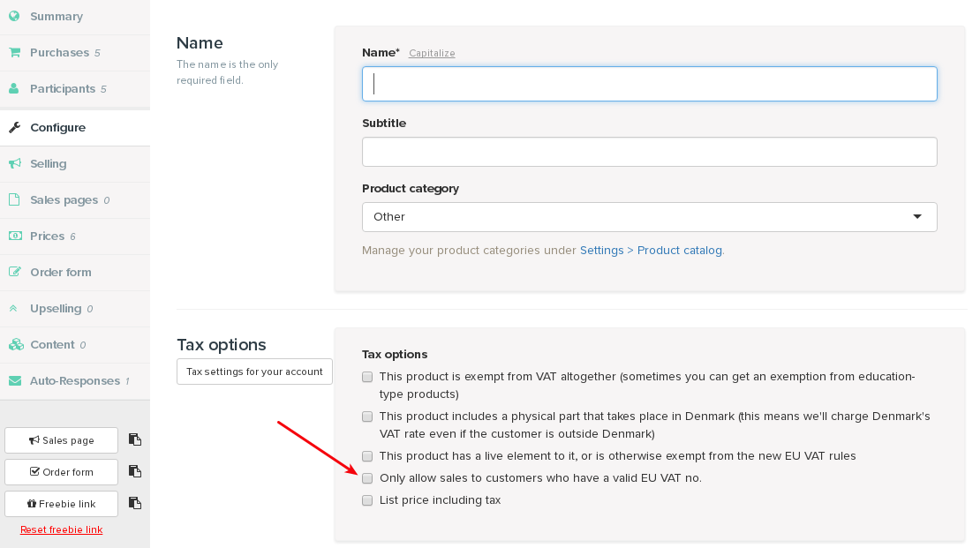Check product has a live element
The width and height of the screenshot is (980, 548).
click(367, 456)
